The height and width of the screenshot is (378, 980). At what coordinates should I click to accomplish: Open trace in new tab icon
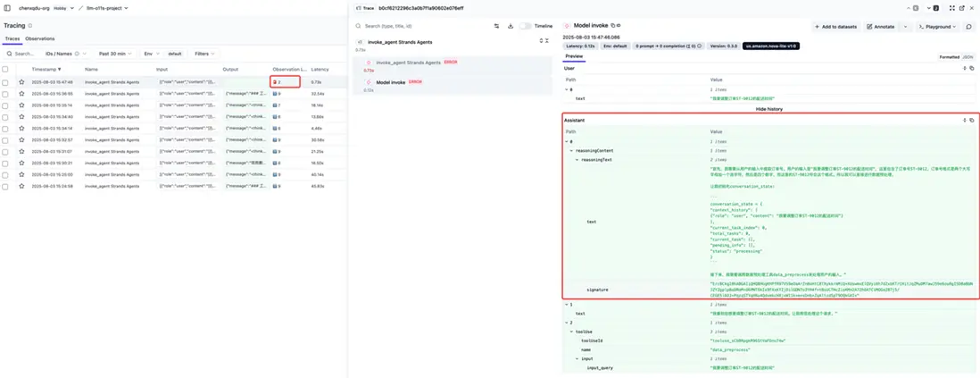point(961,8)
